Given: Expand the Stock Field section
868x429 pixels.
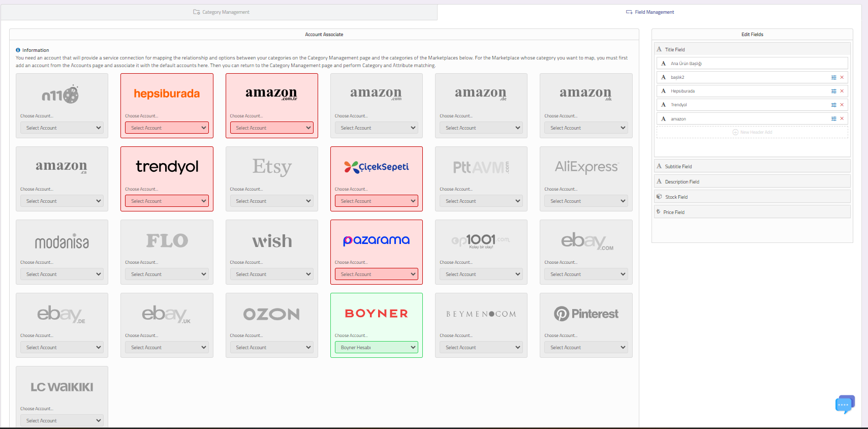Looking at the screenshot, I should pos(752,197).
